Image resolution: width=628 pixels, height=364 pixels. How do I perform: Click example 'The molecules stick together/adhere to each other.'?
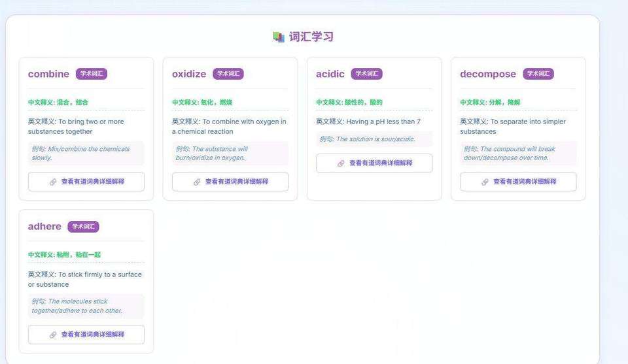77,306
